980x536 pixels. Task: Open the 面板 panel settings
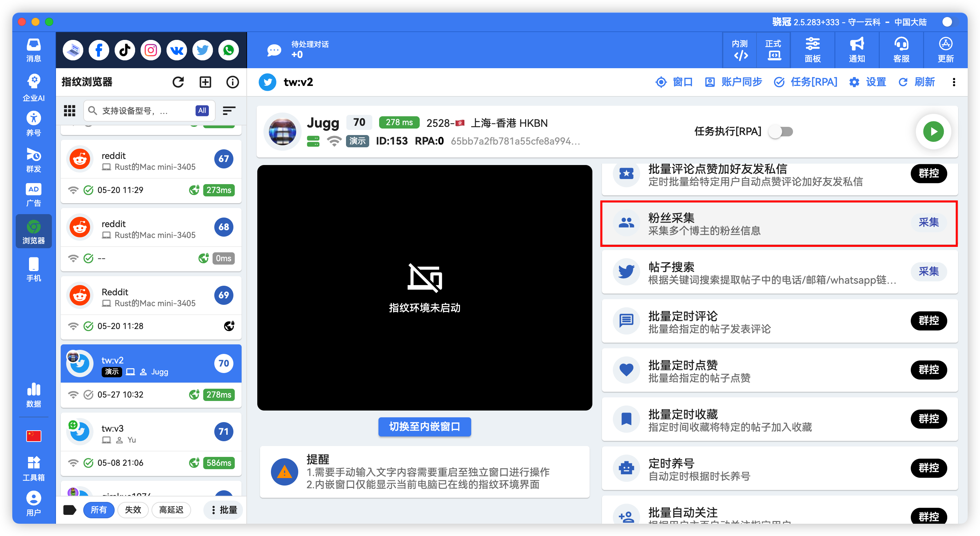(x=812, y=50)
